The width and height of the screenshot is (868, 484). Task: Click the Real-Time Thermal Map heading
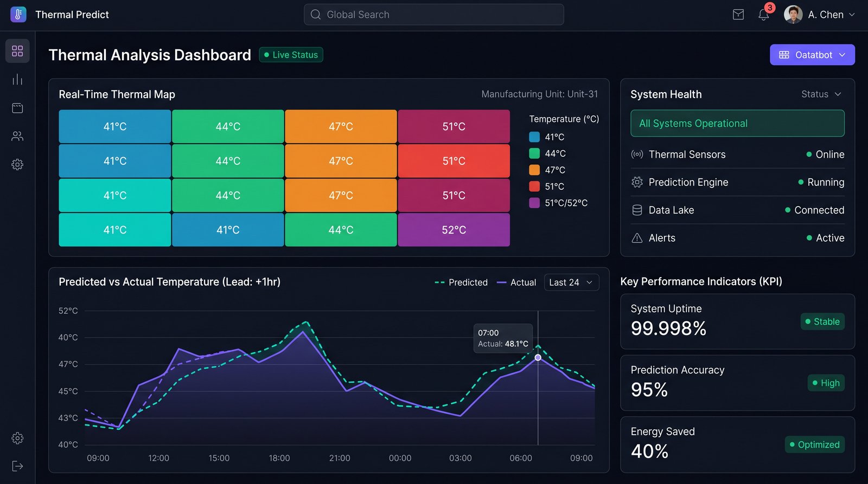click(117, 94)
